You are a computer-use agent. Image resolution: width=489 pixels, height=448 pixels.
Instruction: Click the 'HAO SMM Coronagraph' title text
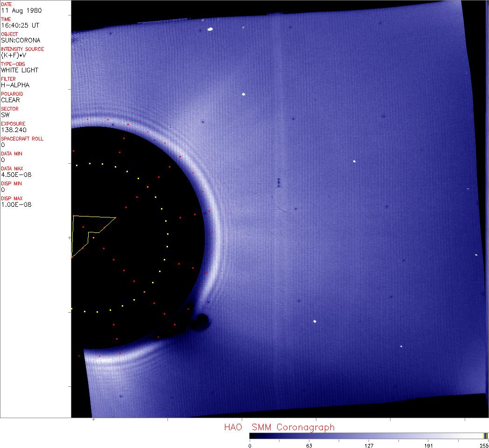(279, 427)
